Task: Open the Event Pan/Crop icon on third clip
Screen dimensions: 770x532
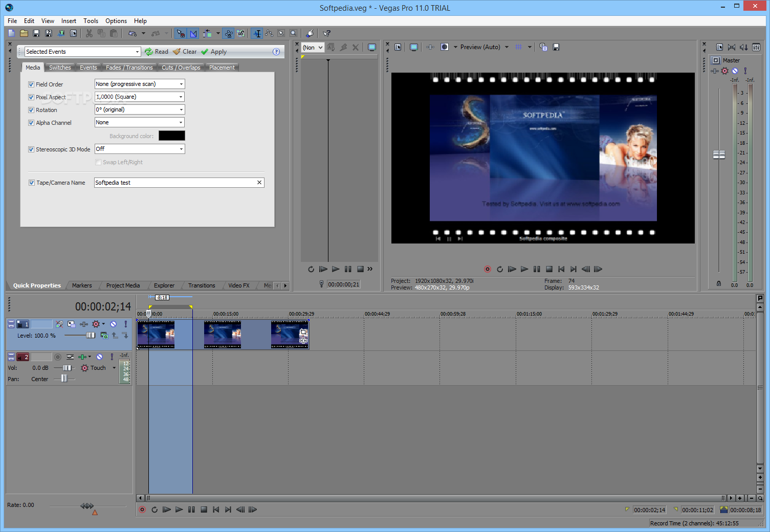Action: [303, 332]
